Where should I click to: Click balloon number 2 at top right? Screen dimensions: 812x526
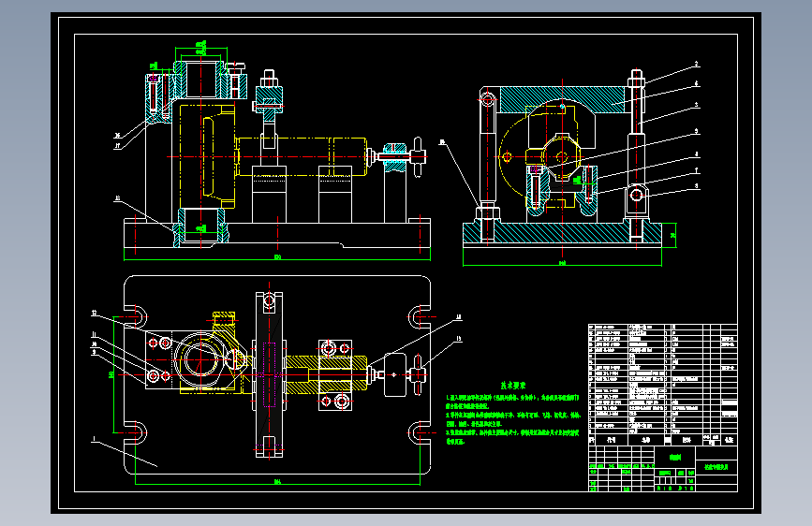coord(697,65)
